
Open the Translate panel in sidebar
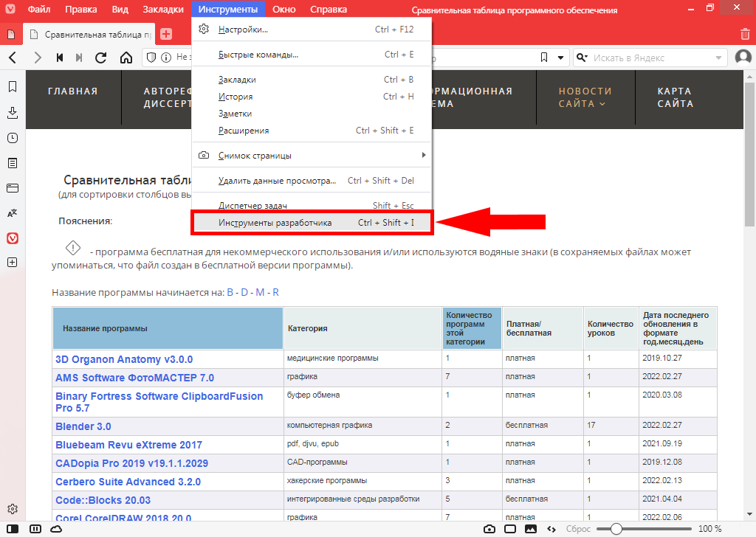pyautogui.click(x=13, y=213)
